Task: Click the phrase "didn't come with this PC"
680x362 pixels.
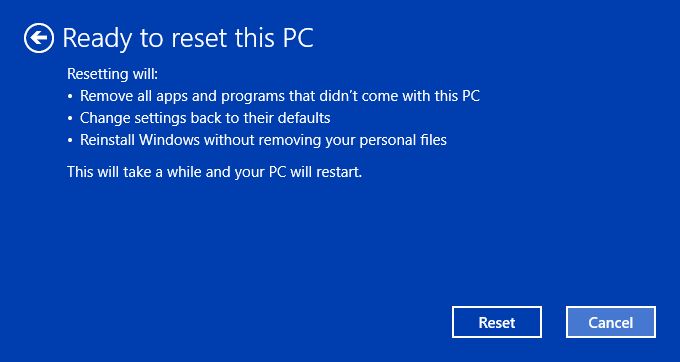Action: 399,96
